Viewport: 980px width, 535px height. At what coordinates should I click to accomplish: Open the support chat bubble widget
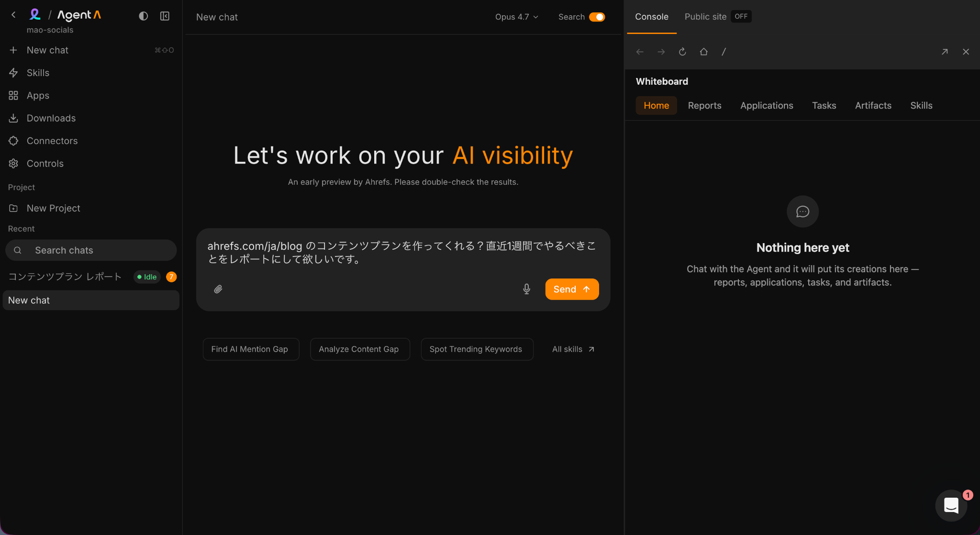coord(951,505)
